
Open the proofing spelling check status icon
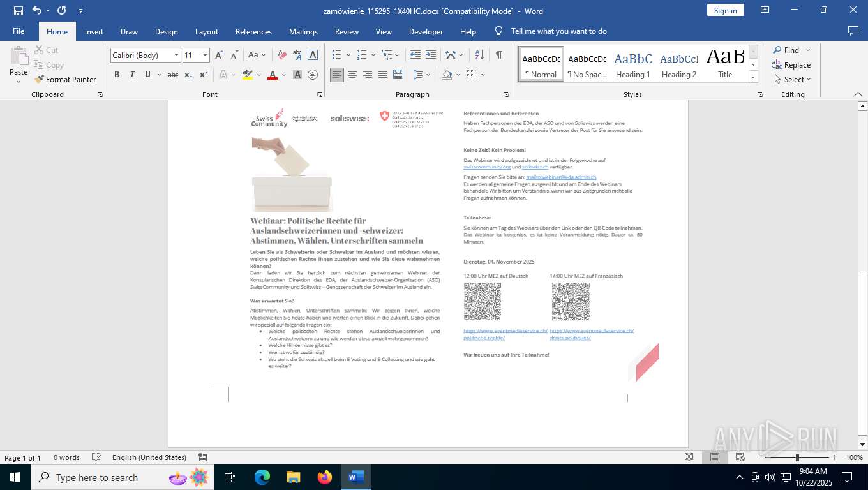click(96, 457)
